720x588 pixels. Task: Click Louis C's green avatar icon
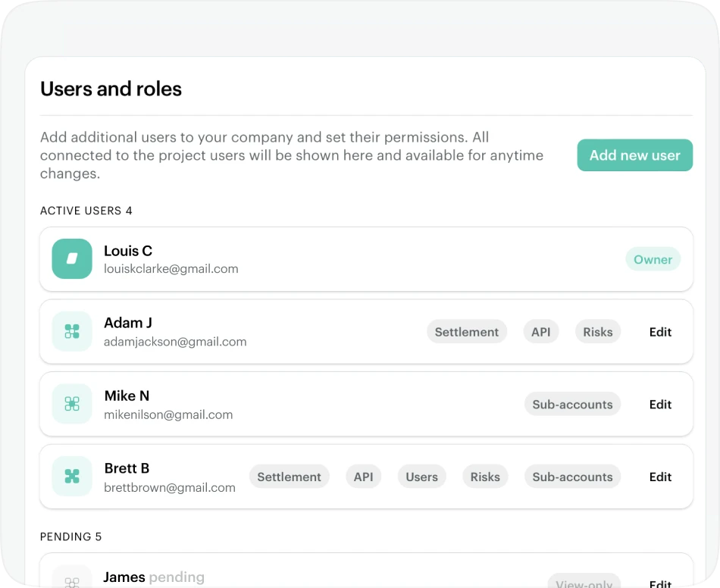coord(72,259)
